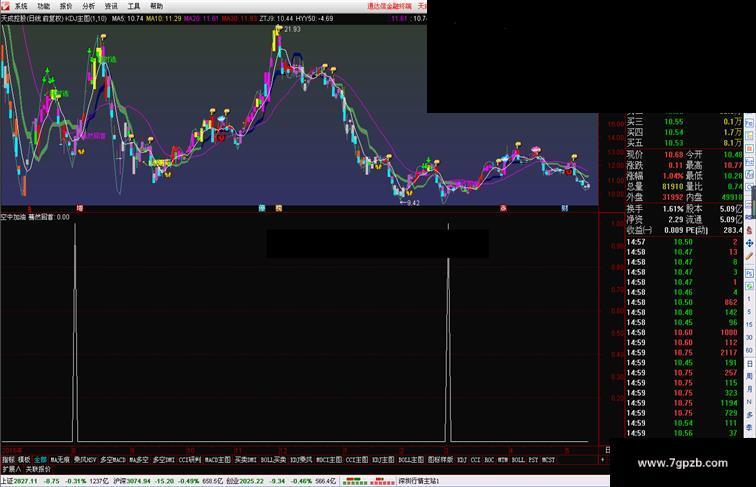Switch to MA多空 indicator
The image size is (756, 487).
pos(139,460)
